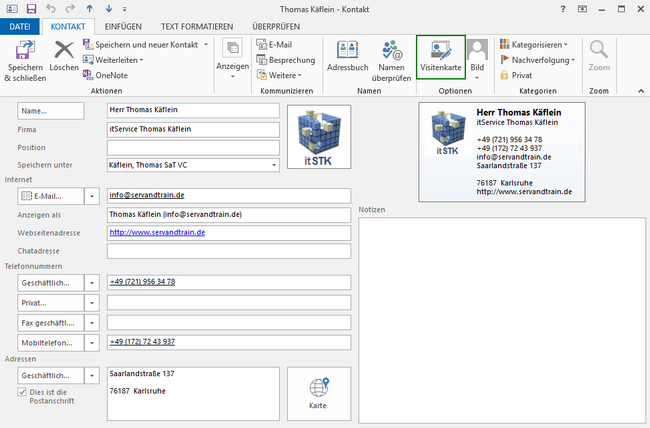The width and height of the screenshot is (650, 428).
Task: Click the Besprechung ribbon button
Action: tap(286, 60)
